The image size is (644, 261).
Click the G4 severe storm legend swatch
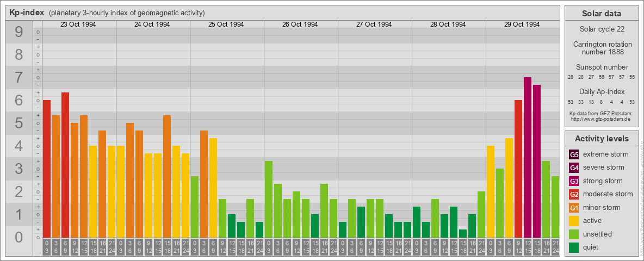pos(574,168)
